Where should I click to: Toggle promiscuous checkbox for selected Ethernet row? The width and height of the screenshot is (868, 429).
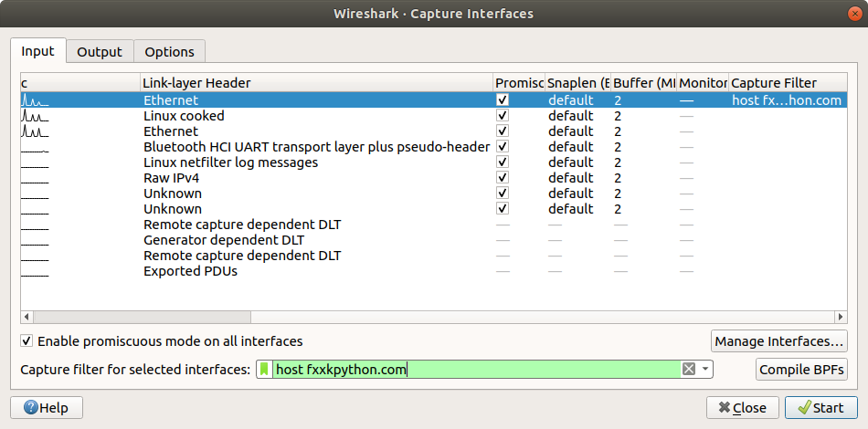tap(503, 100)
